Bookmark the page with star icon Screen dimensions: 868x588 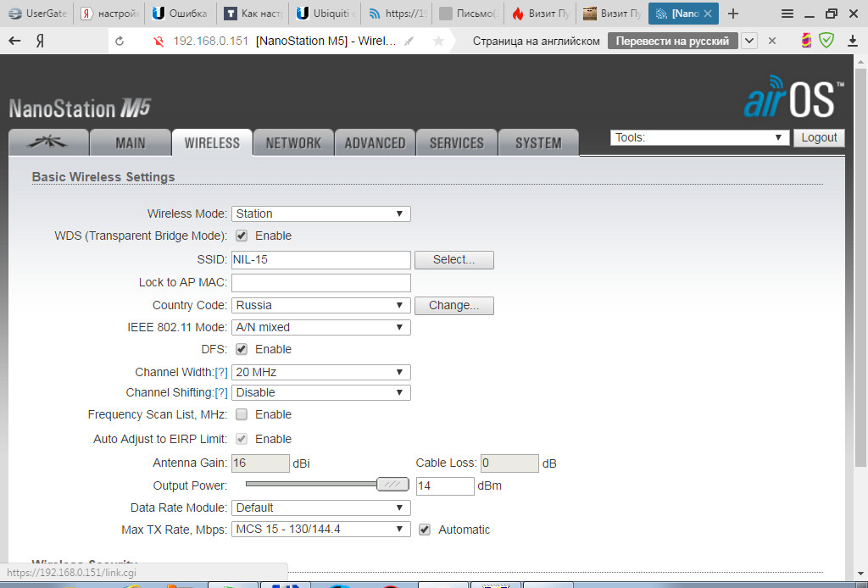pos(438,41)
